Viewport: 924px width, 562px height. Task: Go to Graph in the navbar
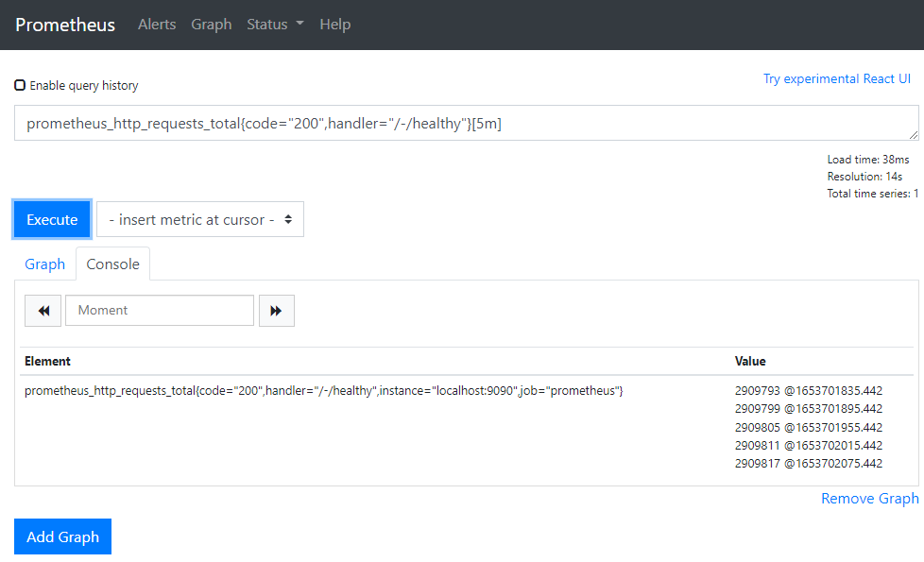pyautogui.click(x=211, y=25)
